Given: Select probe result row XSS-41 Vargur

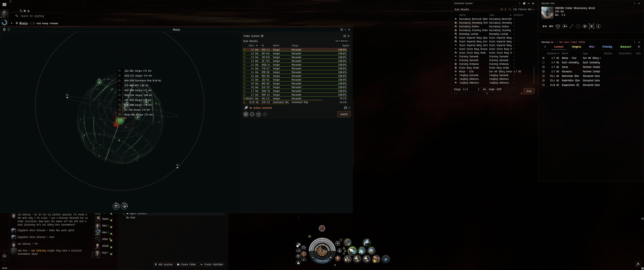Looking at the screenshot, I should 295,50.
